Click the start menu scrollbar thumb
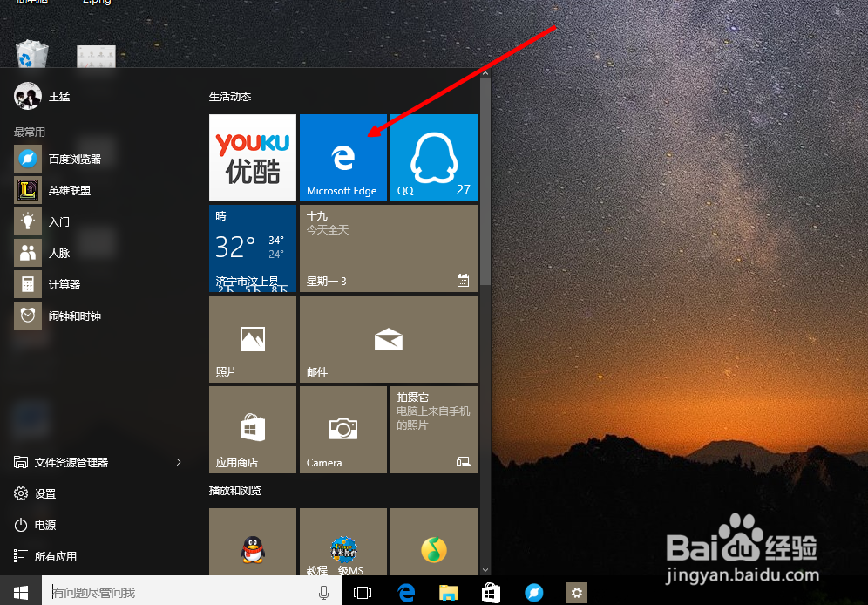This screenshot has width=868, height=605. tap(485, 181)
